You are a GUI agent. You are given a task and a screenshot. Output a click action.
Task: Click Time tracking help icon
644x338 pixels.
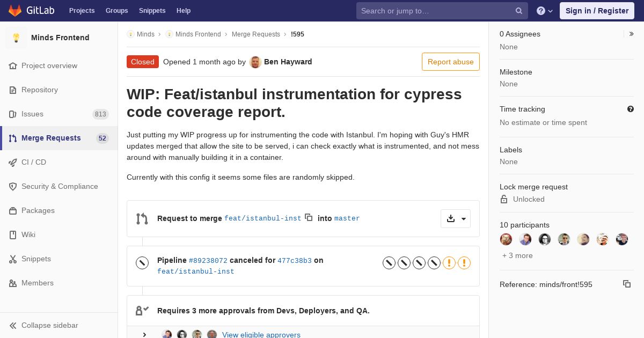pyautogui.click(x=631, y=109)
